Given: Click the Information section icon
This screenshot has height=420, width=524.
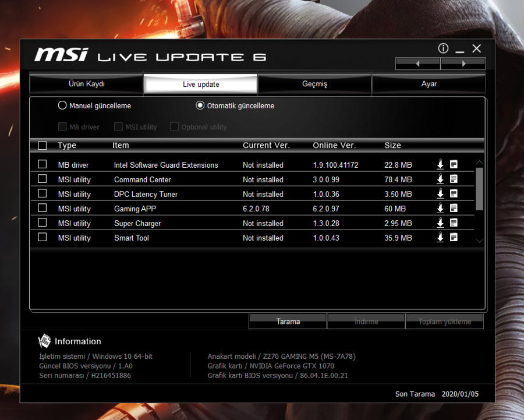Looking at the screenshot, I should point(44,341).
